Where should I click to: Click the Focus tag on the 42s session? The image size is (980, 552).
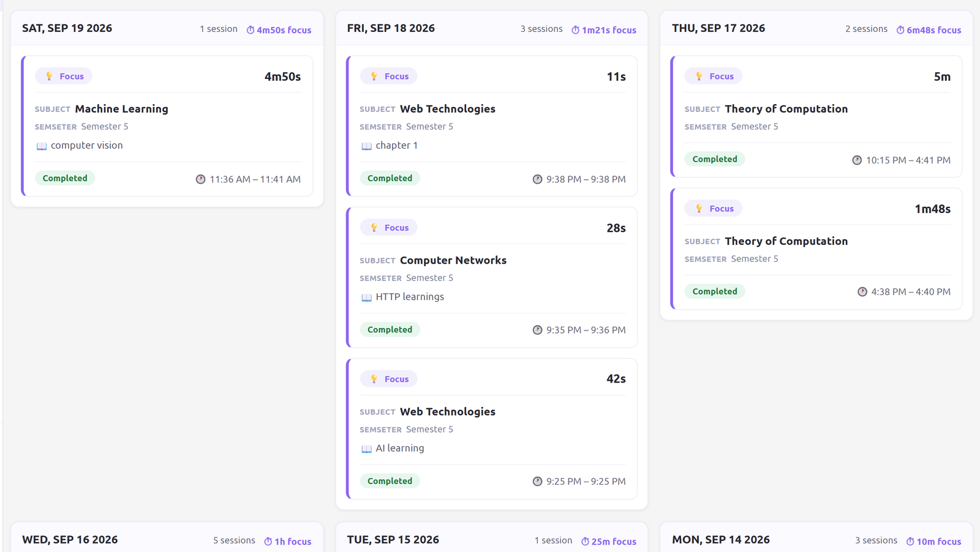pos(389,379)
